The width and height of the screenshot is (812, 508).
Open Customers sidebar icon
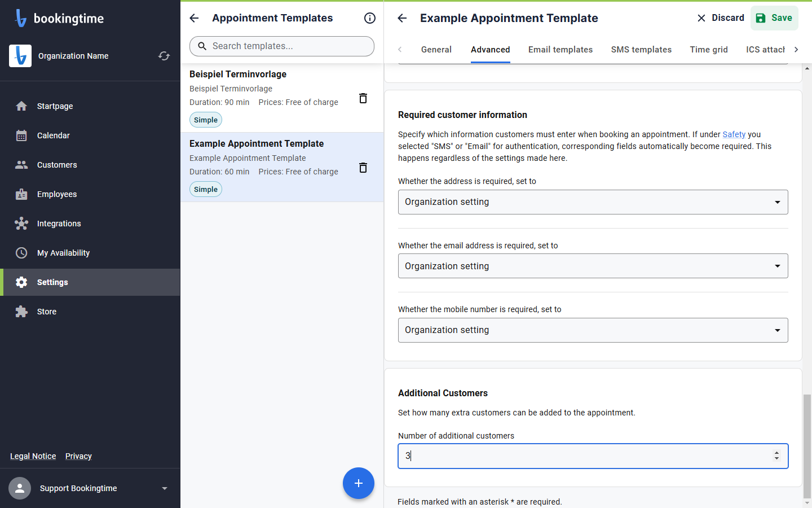click(x=21, y=165)
